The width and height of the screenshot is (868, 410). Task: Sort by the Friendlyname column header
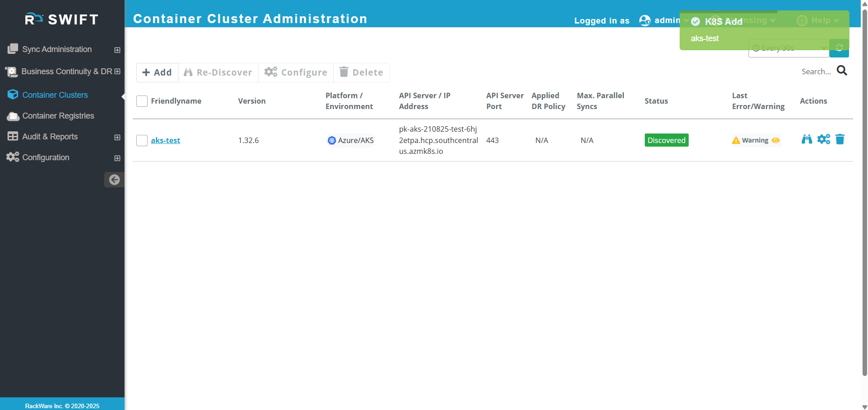point(176,101)
